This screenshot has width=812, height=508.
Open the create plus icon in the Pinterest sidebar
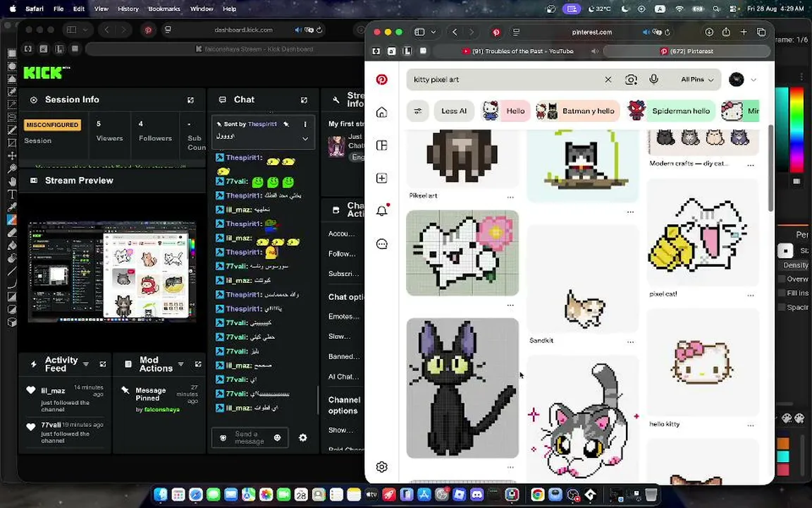click(381, 178)
